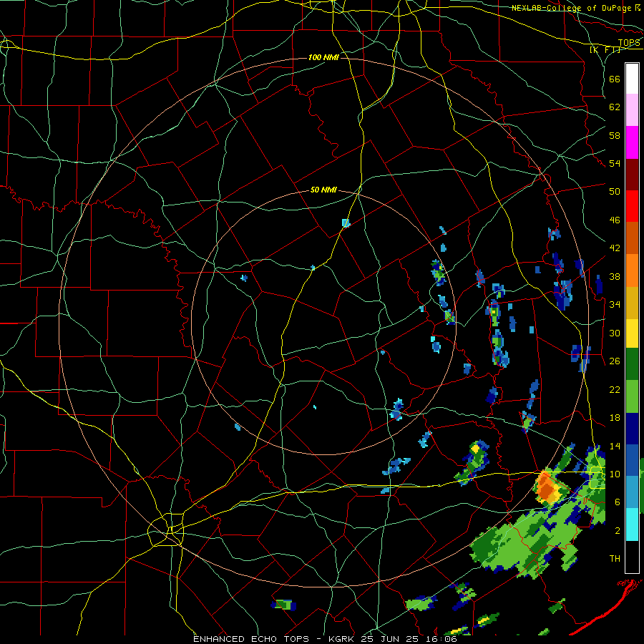The image size is (644, 644).
Task: Click the legend value "26"
Action: click(615, 361)
